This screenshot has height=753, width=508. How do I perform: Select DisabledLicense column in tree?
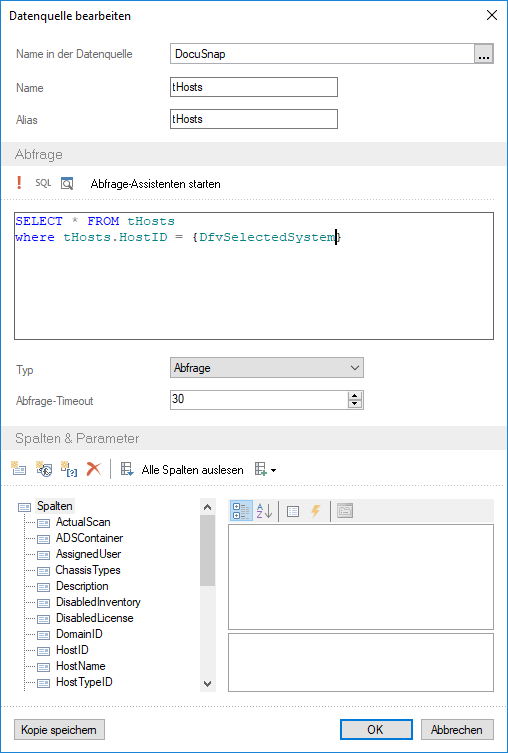pos(95,618)
